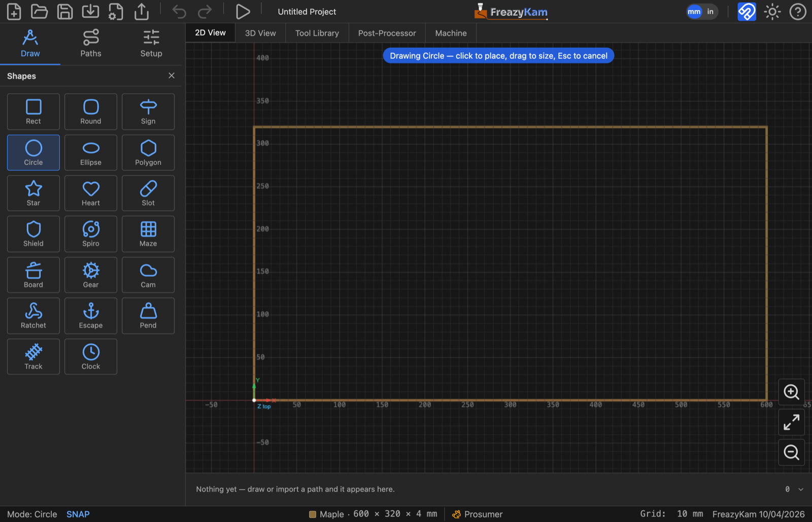
Task: Choose the Sign shape tool
Action: pos(148,112)
